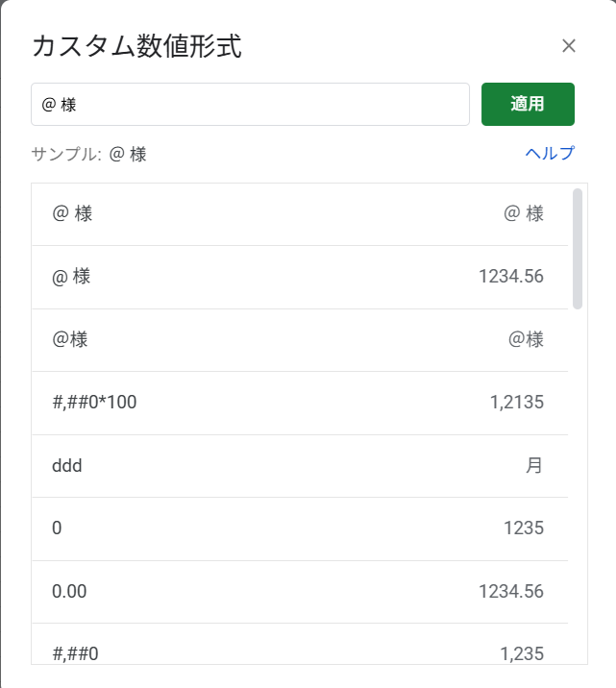Select the #,##0 thousands separator format
The image size is (616, 688).
300,644
